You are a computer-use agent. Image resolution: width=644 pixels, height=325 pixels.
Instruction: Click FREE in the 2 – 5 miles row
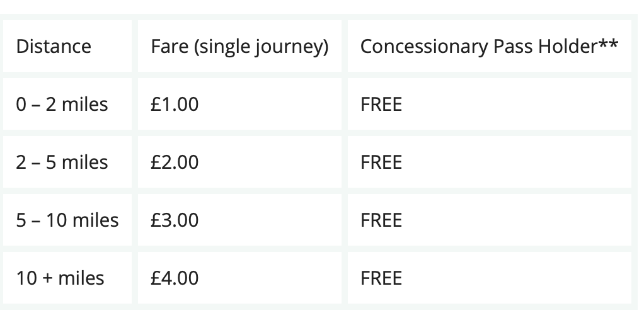tap(381, 162)
